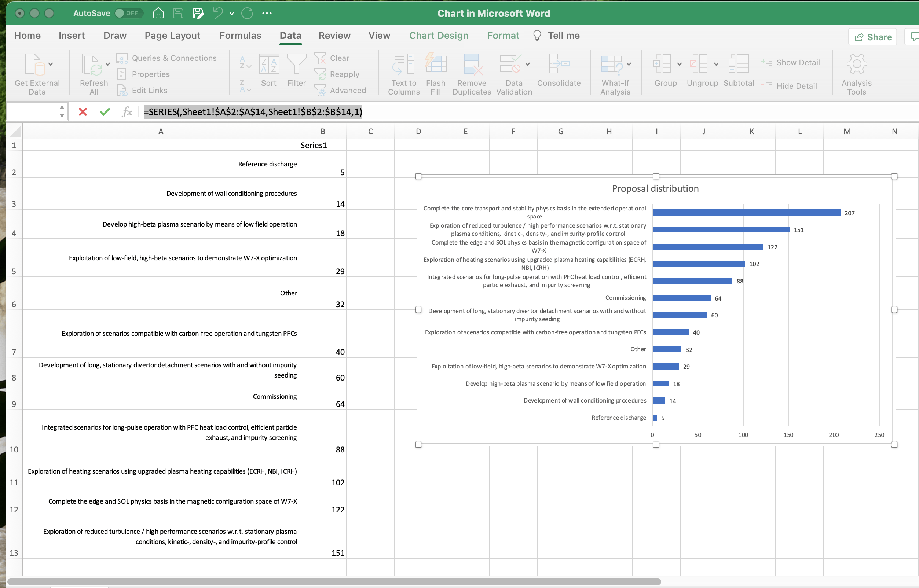The image size is (919, 588).
Task: Cancel formula entry with red X
Action: (x=83, y=112)
